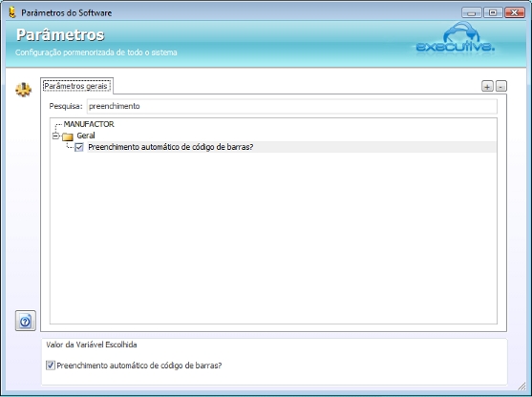Close the Parâmetros do Software window
Screen dimensions: 532x397
[x=515, y=12]
